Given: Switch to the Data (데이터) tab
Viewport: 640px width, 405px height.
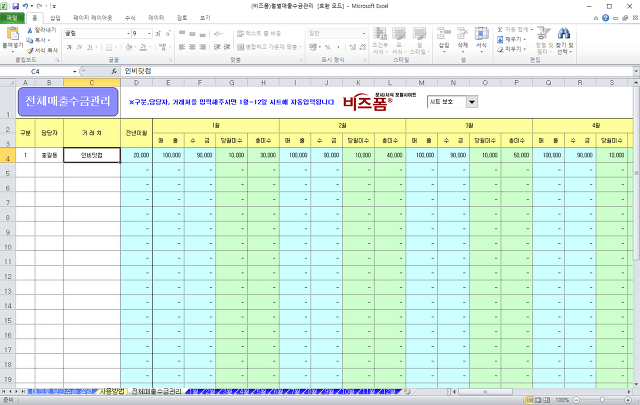Looking at the screenshot, I should pos(156,18).
